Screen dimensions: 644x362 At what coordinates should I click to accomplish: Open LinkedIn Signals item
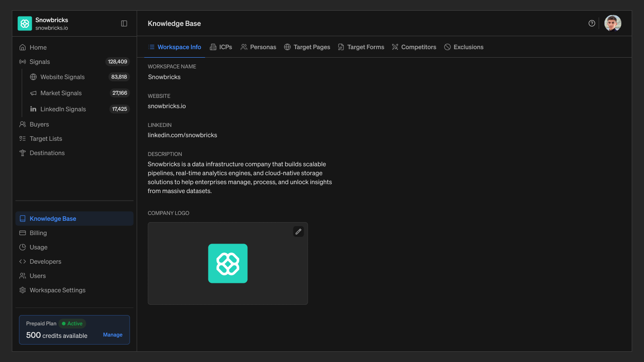coord(79,109)
